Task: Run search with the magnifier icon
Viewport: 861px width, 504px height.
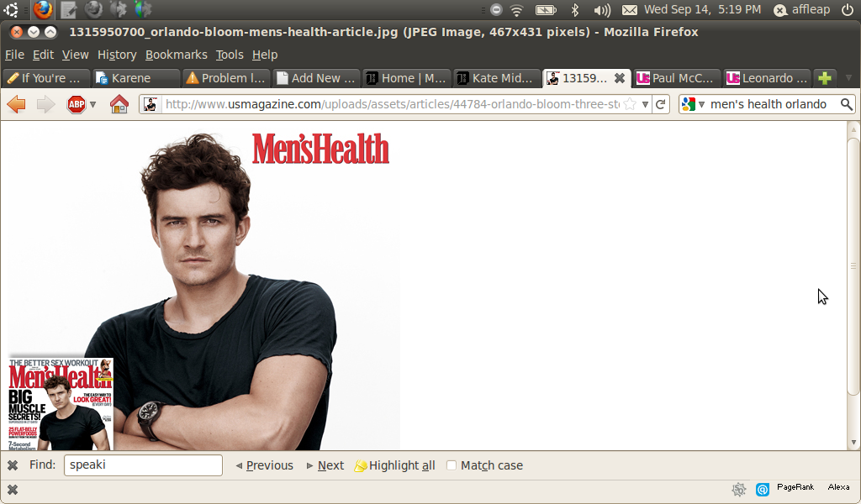Action: [x=846, y=104]
